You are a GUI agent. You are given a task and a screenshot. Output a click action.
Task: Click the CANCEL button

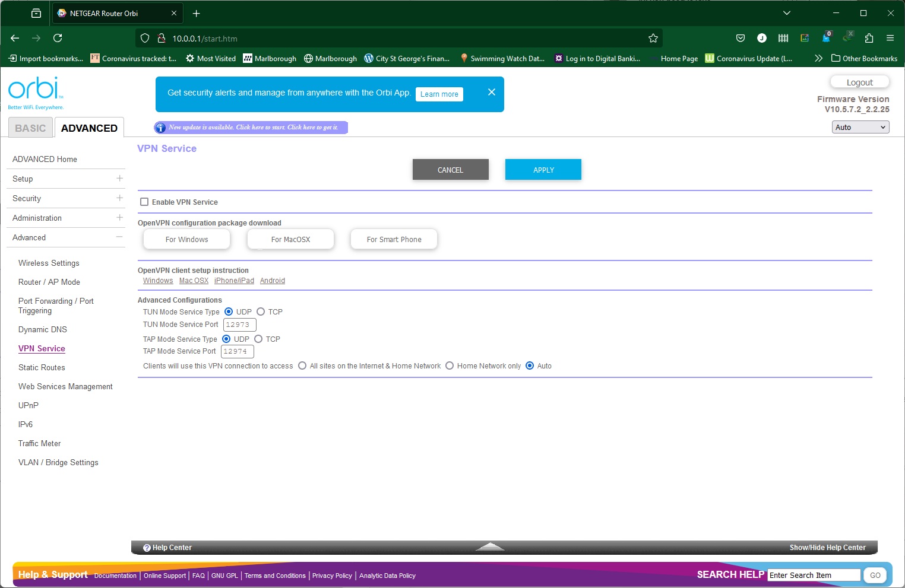(450, 170)
